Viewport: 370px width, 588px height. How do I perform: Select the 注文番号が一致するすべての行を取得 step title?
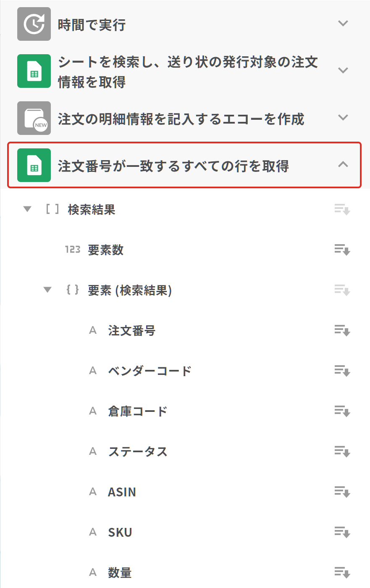pyautogui.click(x=173, y=166)
